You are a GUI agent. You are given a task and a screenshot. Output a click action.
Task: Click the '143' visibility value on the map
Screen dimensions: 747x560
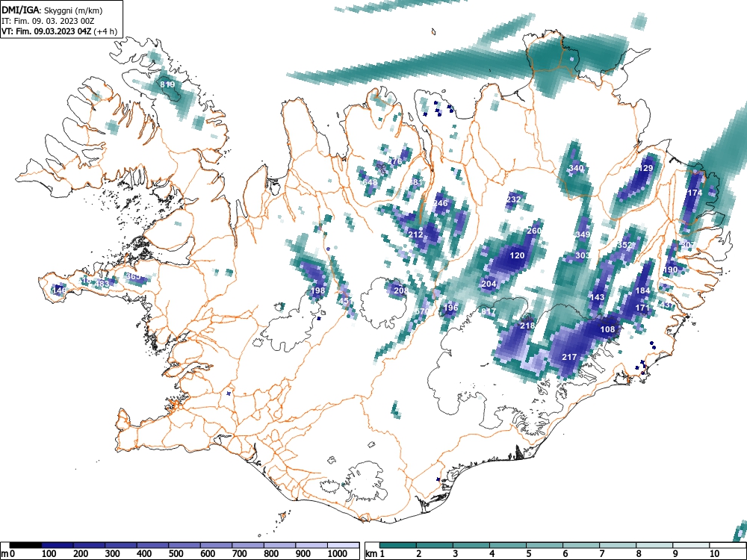coord(597,297)
